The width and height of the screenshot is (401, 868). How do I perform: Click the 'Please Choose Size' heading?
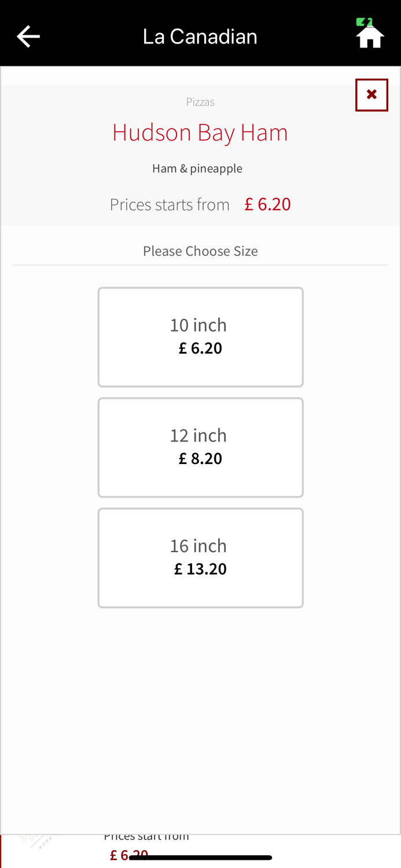pyautogui.click(x=200, y=251)
